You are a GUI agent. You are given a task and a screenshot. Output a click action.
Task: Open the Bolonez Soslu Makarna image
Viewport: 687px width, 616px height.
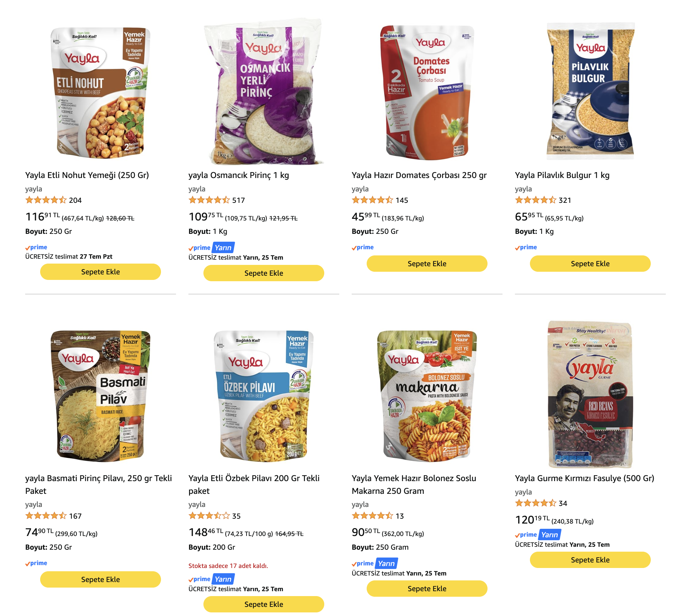[427, 395]
